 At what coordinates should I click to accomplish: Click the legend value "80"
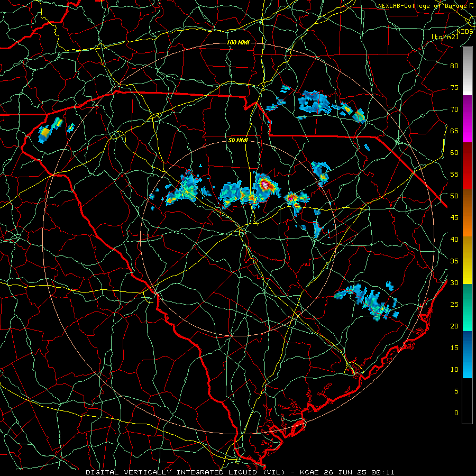(454, 66)
